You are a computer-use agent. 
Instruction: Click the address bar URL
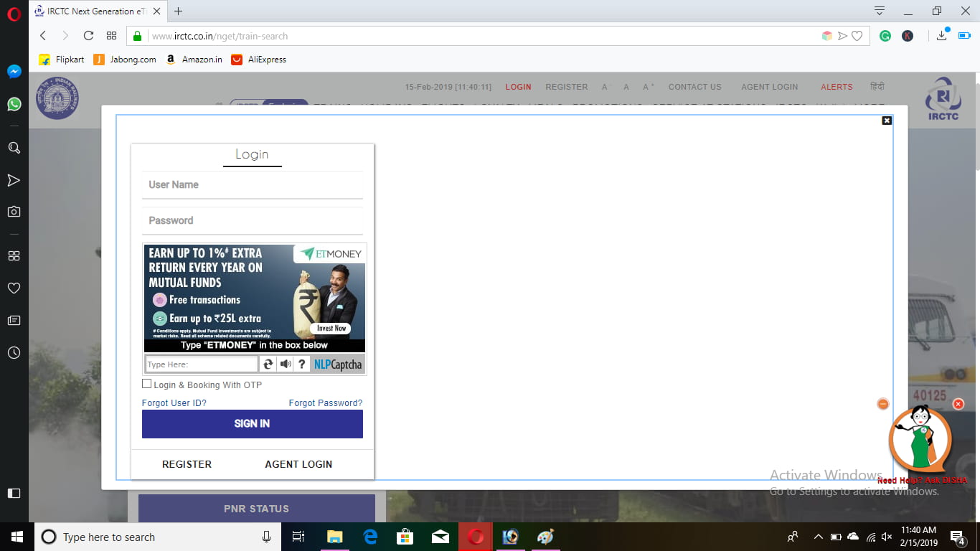pyautogui.click(x=220, y=36)
